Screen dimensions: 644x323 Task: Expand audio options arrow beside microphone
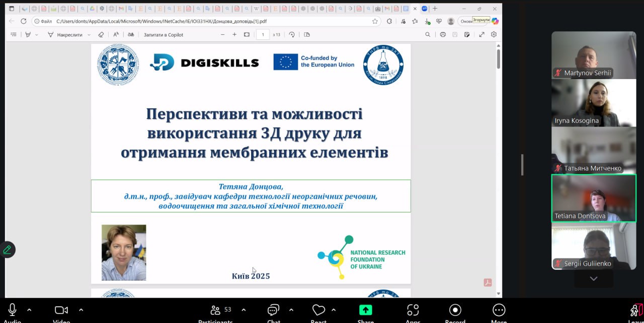(x=29, y=310)
